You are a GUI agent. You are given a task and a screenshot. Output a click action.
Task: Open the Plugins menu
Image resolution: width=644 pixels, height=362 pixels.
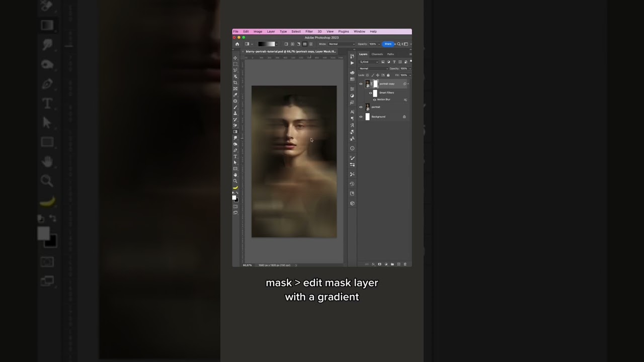[344, 32]
